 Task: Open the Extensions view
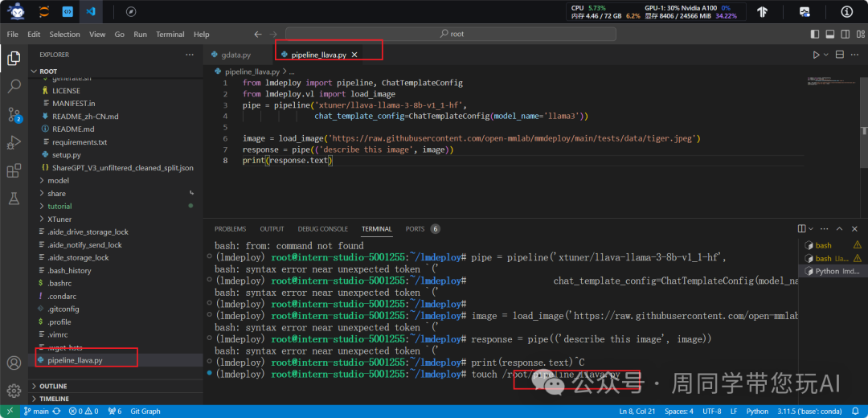pyautogui.click(x=14, y=170)
